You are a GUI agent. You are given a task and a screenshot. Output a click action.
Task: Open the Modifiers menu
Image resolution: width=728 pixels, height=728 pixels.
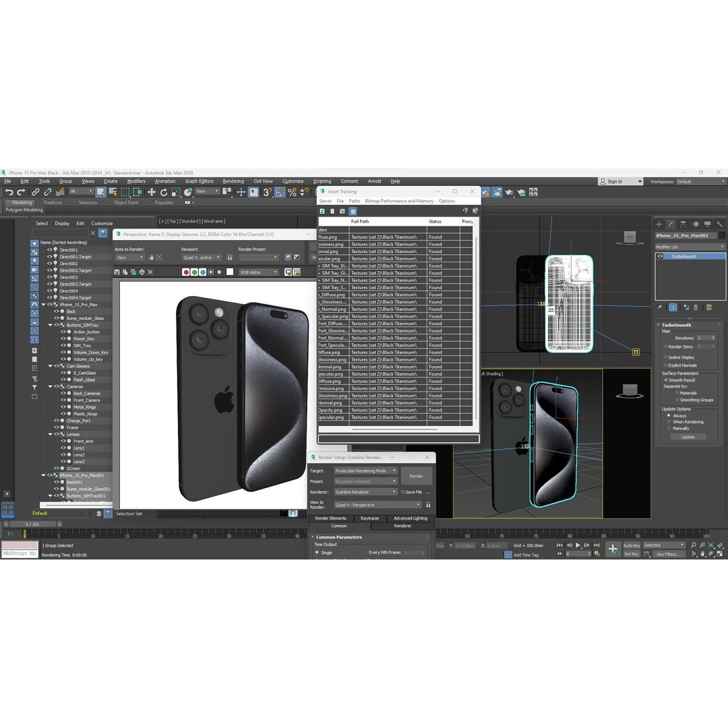136,181
